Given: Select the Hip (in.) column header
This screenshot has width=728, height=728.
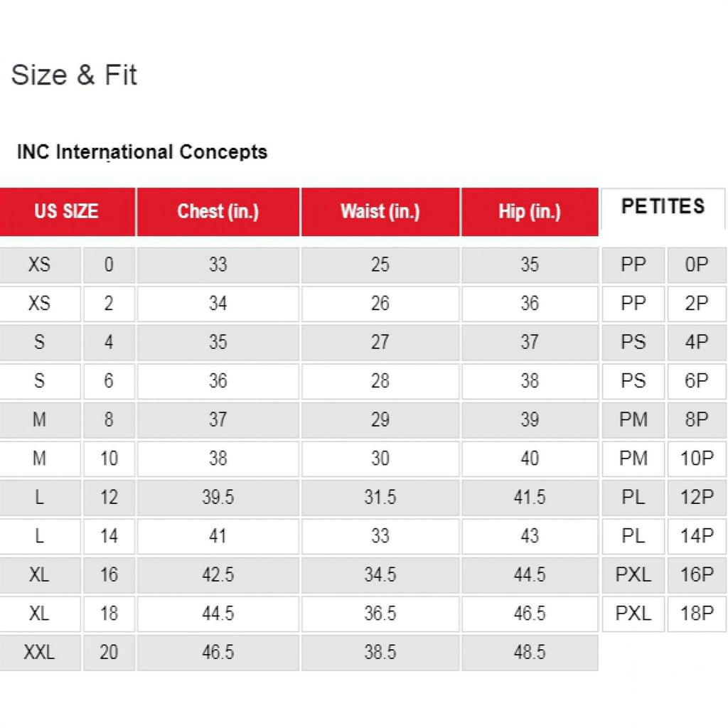Looking at the screenshot, I should (530, 211).
